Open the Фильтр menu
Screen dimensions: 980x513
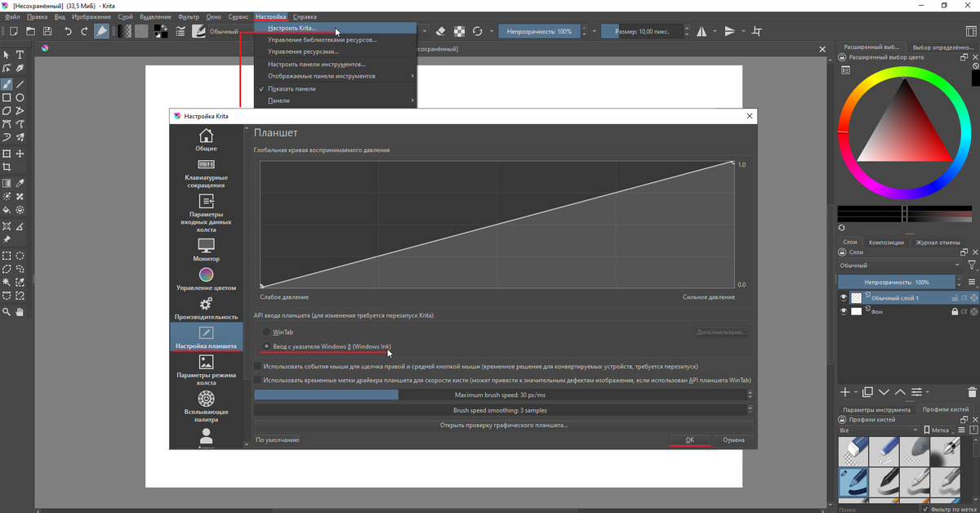[188, 16]
